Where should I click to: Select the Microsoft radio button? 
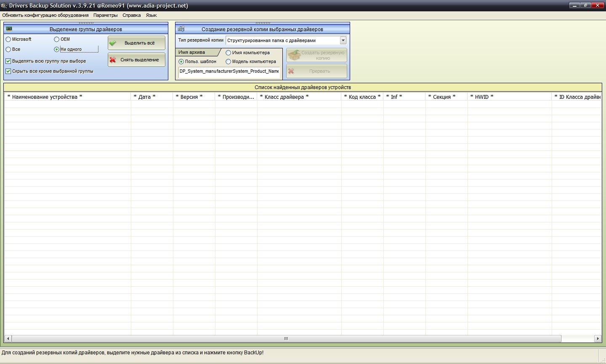[8, 39]
